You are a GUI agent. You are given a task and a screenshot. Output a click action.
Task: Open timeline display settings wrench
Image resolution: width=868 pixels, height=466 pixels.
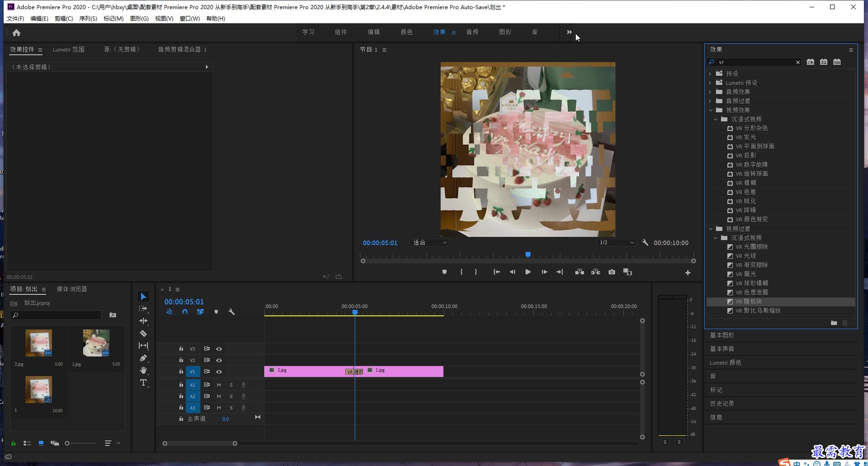(231, 312)
